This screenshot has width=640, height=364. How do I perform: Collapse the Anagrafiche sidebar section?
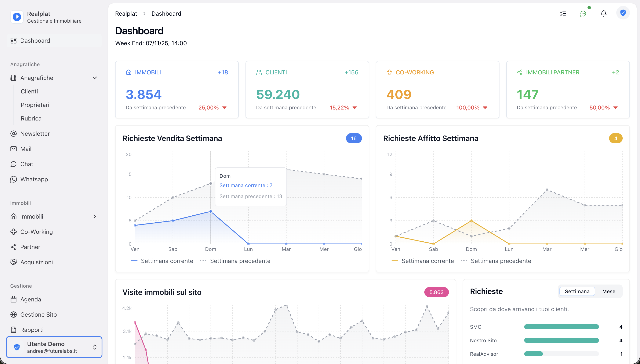95,78
